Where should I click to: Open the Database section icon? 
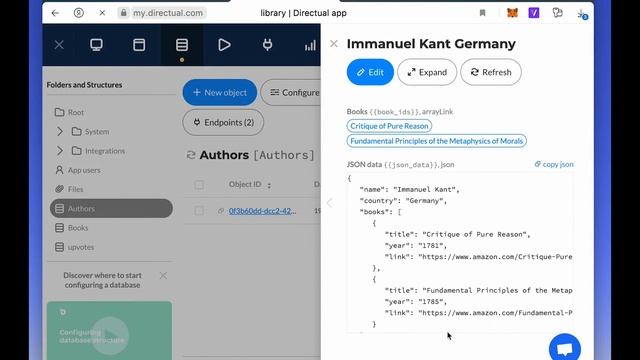[x=182, y=45]
